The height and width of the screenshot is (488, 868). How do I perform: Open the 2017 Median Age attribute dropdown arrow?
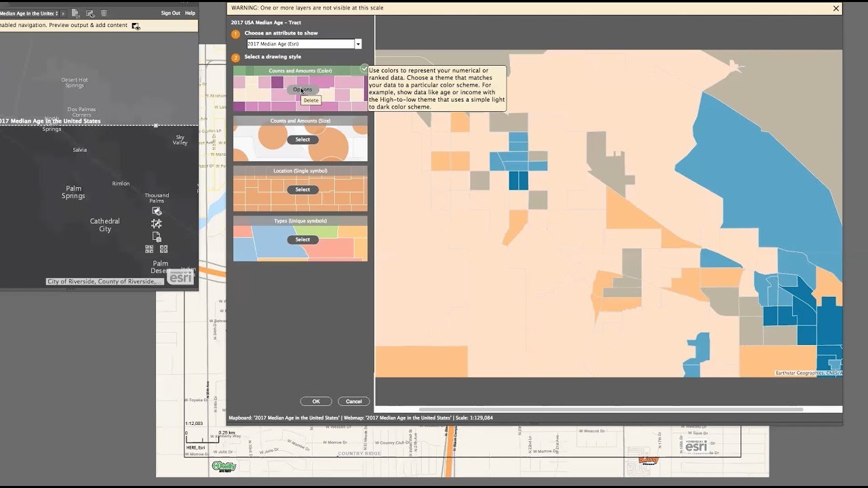pyautogui.click(x=358, y=44)
